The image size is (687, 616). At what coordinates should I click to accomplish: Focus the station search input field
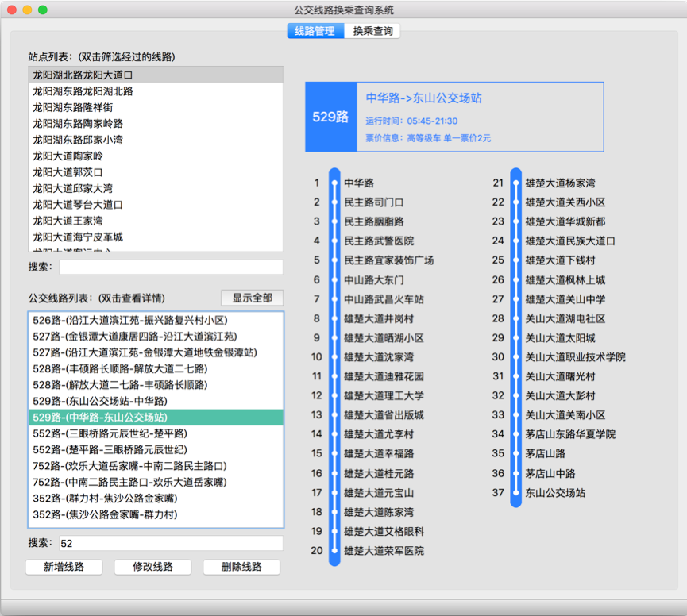[172, 267]
